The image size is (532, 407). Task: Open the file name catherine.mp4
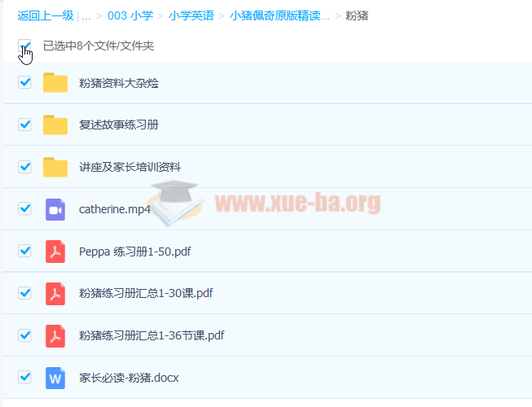pyautogui.click(x=115, y=209)
